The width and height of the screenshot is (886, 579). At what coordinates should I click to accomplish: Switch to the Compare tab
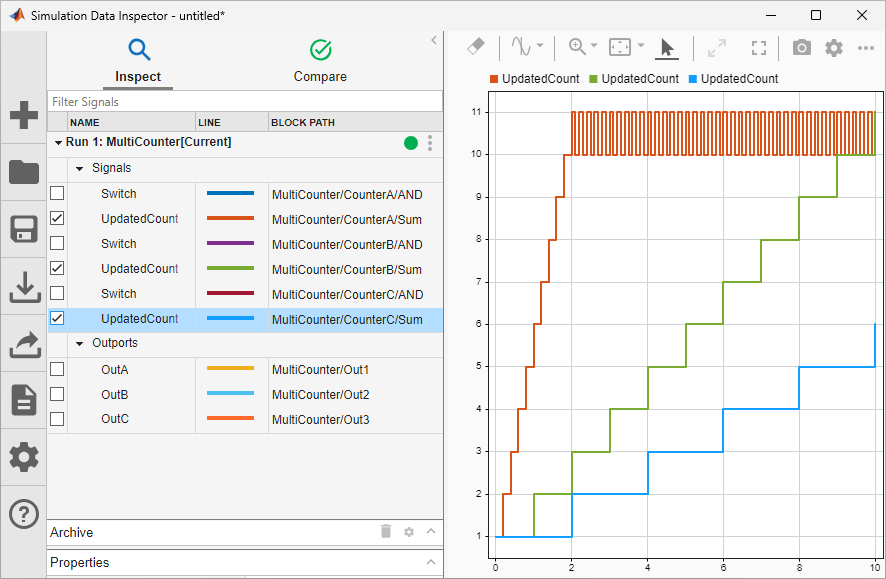(320, 60)
